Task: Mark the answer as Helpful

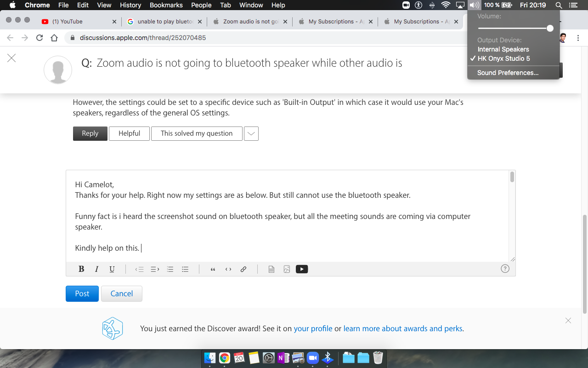Action: (129, 133)
